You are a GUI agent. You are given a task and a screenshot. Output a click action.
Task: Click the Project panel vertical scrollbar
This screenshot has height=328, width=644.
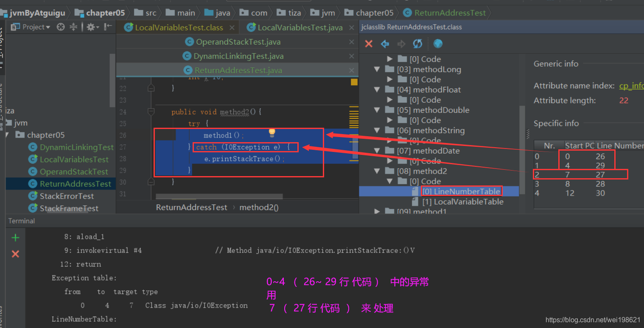[x=112, y=80]
